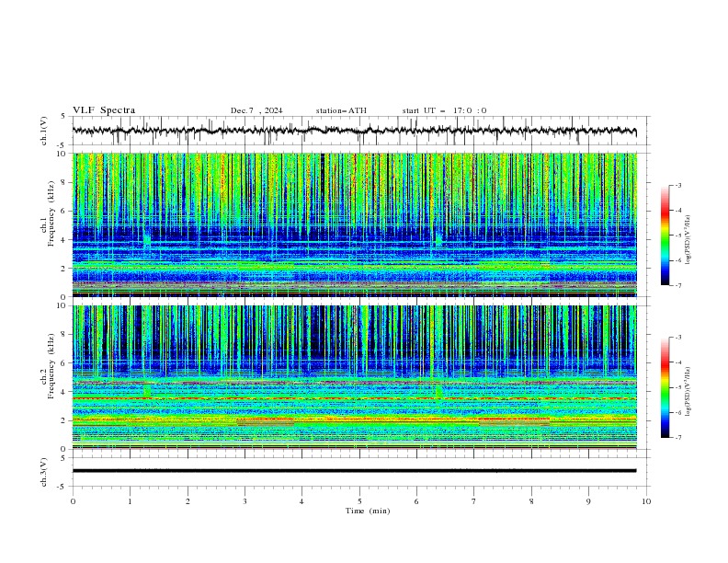Click the "ch.3(V)" waveform axis label
This screenshot has width=728, height=563.
44,472
